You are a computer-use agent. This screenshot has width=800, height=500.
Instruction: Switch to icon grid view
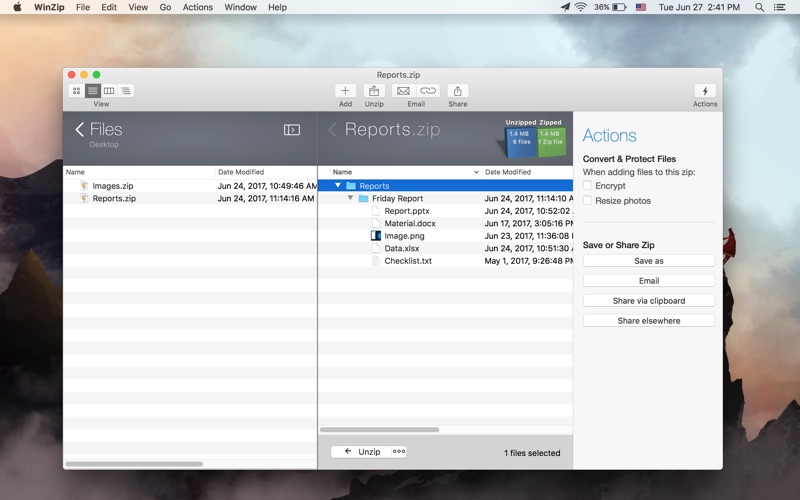coord(76,91)
